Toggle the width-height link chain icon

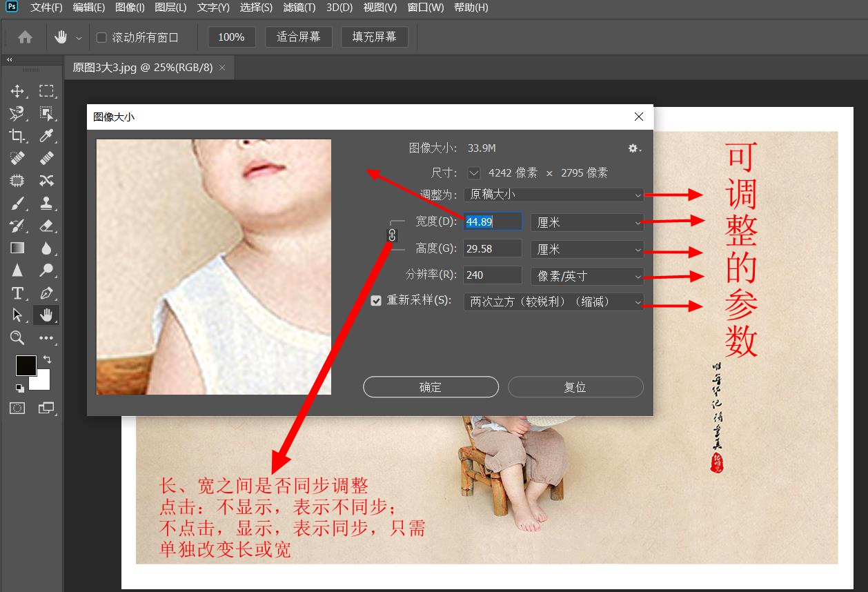tap(391, 235)
